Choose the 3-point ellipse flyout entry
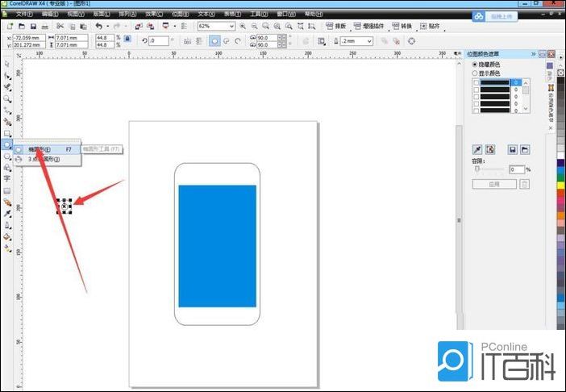The height and width of the screenshot is (392, 566). pos(39,160)
